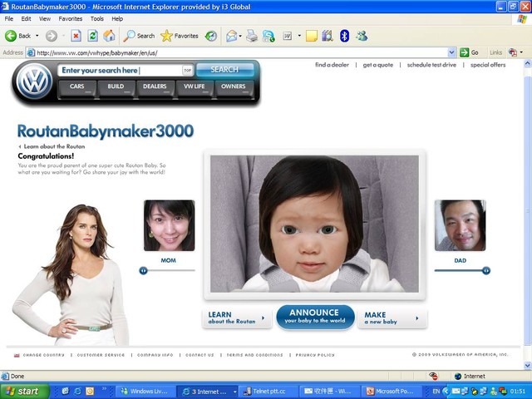Open the Back button history dropdown
The image size is (532, 399).
click(x=37, y=36)
